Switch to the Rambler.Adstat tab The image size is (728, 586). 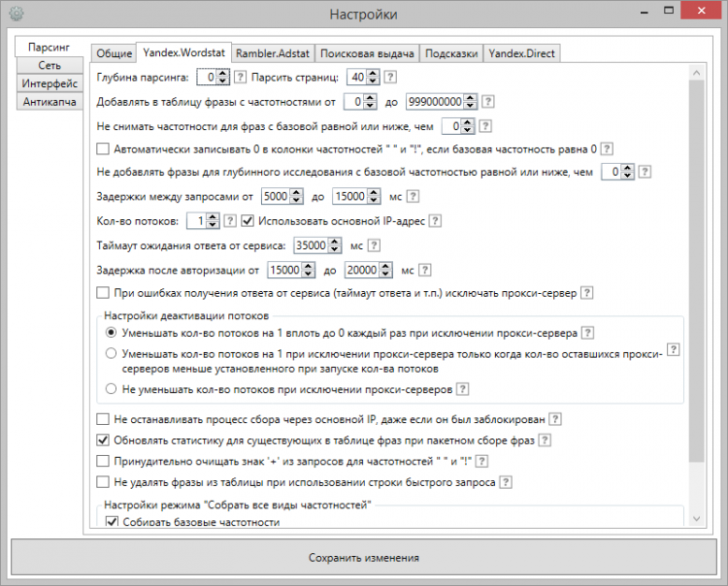[x=273, y=53]
